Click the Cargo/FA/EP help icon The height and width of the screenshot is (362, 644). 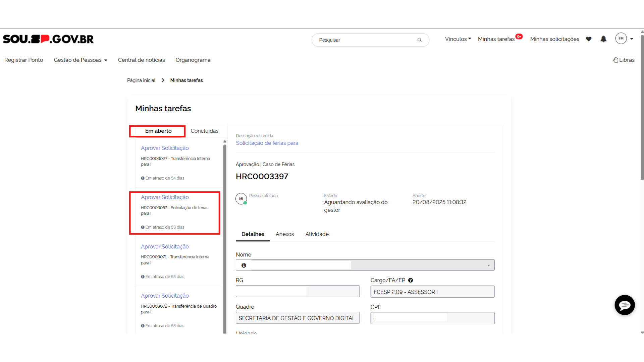coord(411,280)
